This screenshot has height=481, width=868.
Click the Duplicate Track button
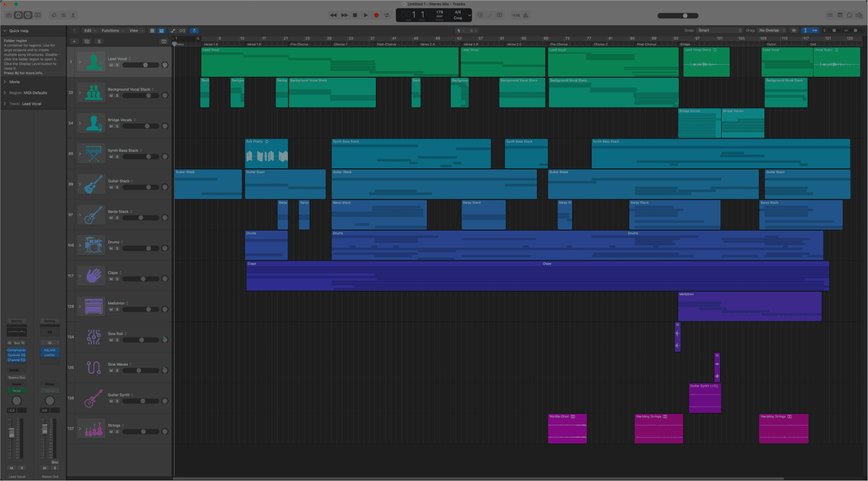tap(87, 41)
